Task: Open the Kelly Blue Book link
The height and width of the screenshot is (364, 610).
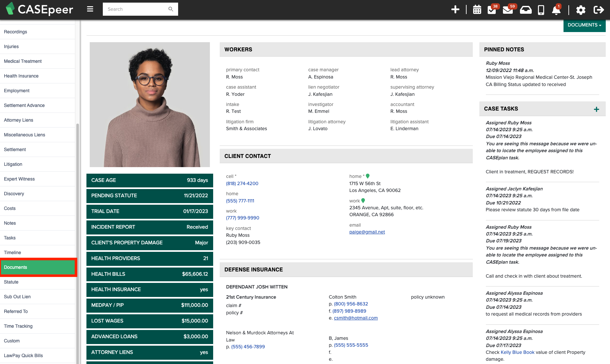Action: 517,352
